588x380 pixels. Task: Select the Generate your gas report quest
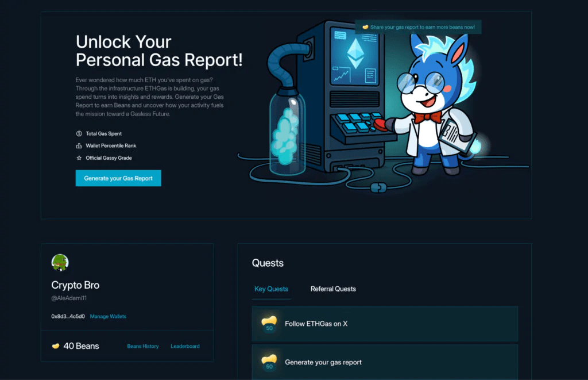tap(385, 362)
